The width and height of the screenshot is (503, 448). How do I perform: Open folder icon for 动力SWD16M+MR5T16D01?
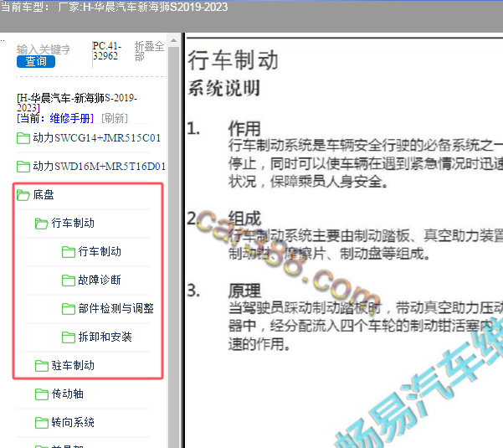pyautogui.click(x=23, y=167)
